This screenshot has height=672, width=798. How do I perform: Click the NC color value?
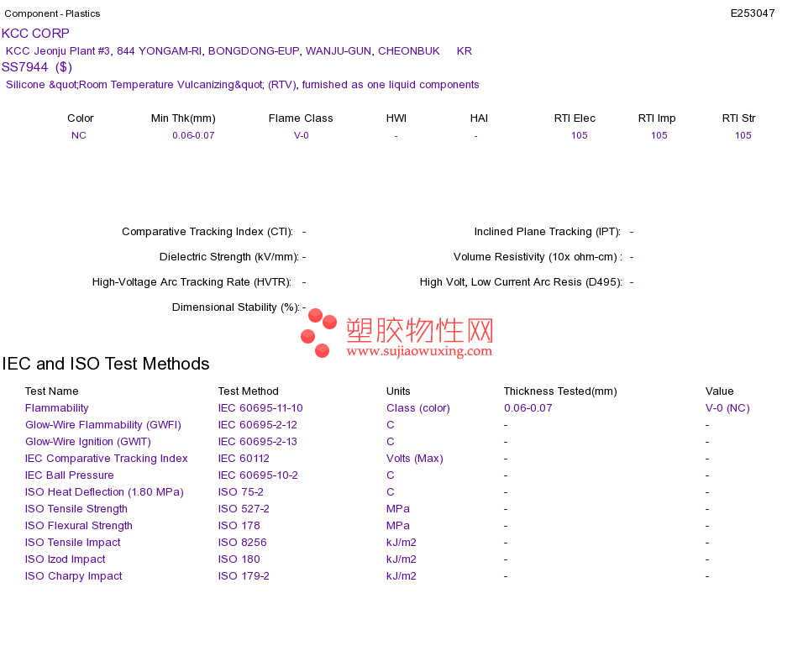point(79,135)
